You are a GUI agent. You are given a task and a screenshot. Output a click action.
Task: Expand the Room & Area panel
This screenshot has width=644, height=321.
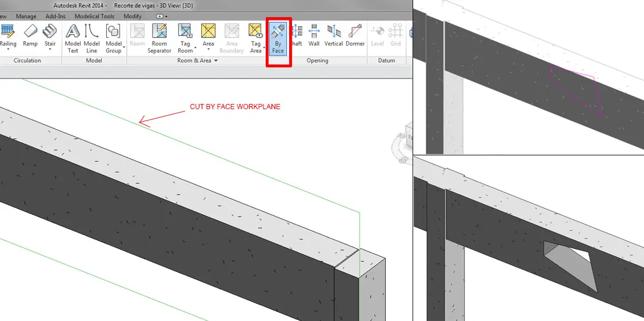point(216,61)
